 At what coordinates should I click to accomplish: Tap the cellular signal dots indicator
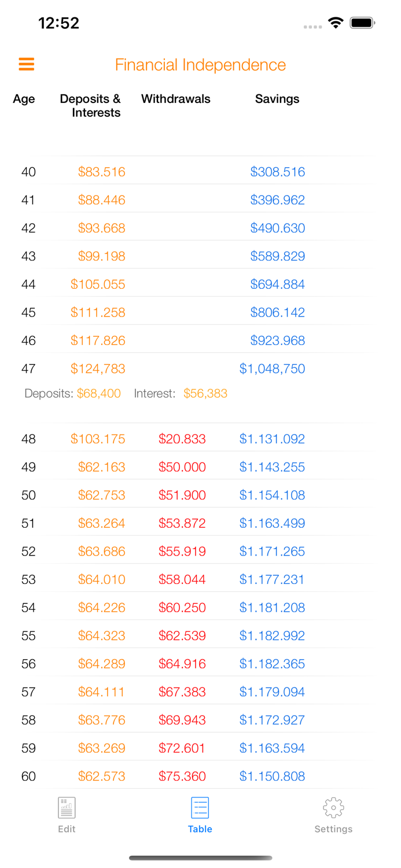click(x=312, y=25)
